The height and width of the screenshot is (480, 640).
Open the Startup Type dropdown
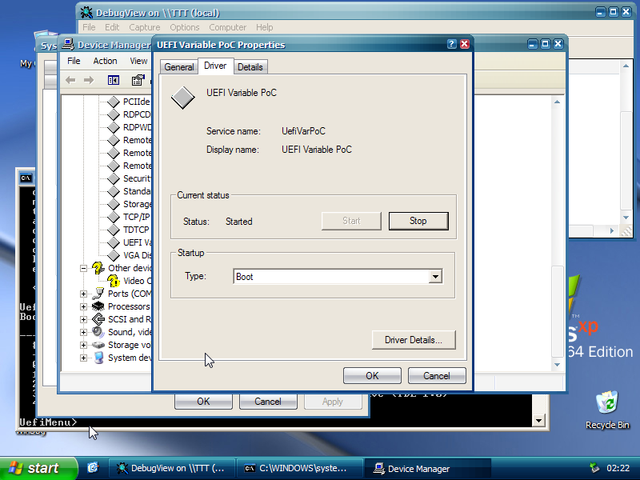coord(436,276)
